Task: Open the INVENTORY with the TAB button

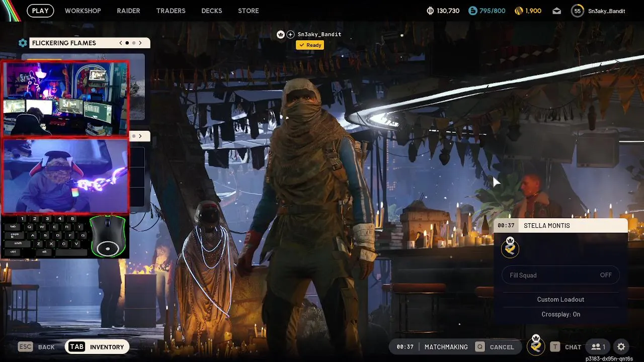Action: click(x=97, y=346)
